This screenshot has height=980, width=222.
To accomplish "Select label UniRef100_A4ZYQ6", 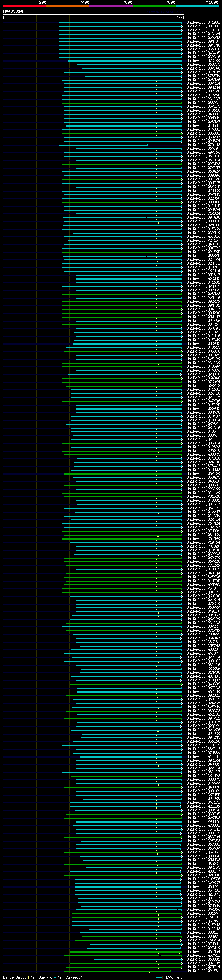I will 203,401.
